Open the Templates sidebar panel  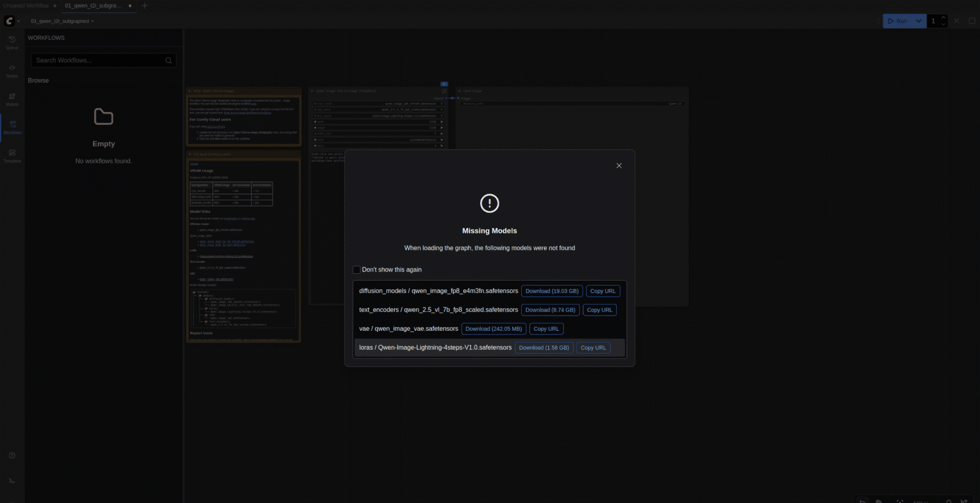[12, 155]
